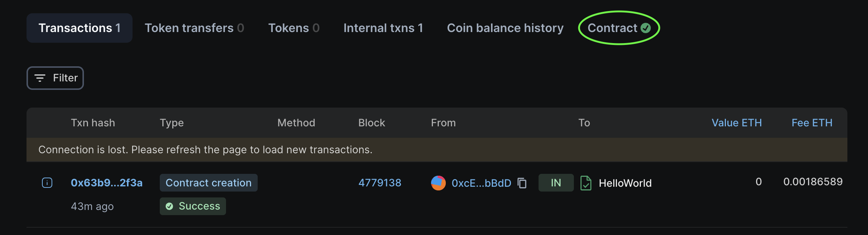This screenshot has height=235, width=868.
Task: Sort by Fee ETH column
Action: (x=812, y=123)
